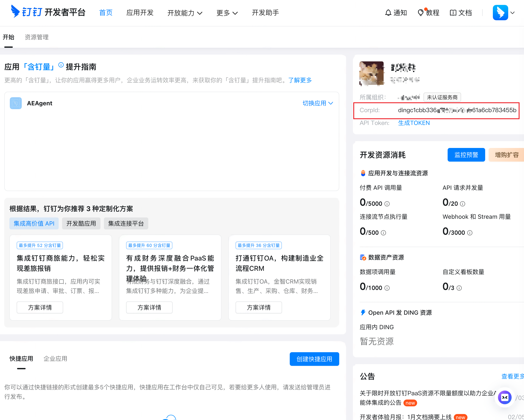Click 最多提升 60 分含钉量 tag
Viewport: 524px width, 420px height.
click(149, 245)
